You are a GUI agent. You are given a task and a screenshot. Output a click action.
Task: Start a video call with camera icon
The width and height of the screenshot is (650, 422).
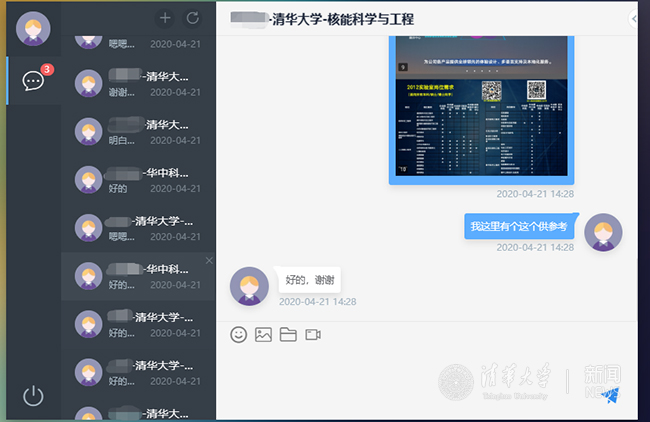313,335
